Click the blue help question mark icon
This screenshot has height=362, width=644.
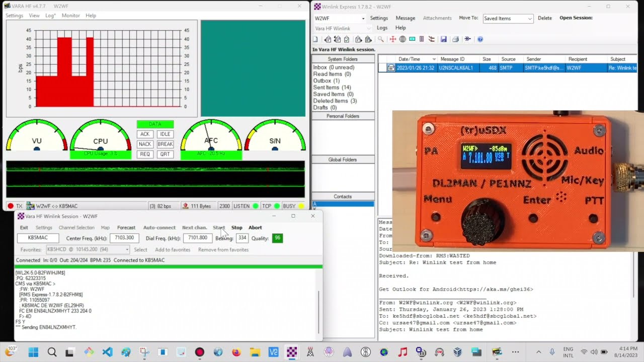[x=480, y=39]
